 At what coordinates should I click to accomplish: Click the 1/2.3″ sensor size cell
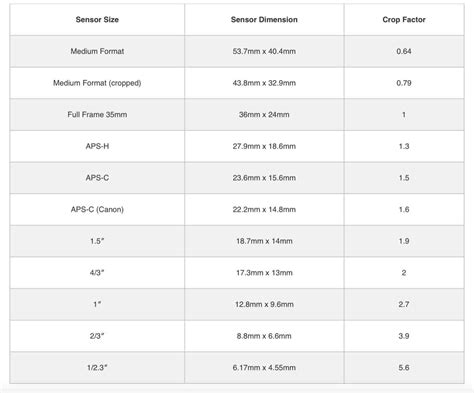[x=97, y=368]
